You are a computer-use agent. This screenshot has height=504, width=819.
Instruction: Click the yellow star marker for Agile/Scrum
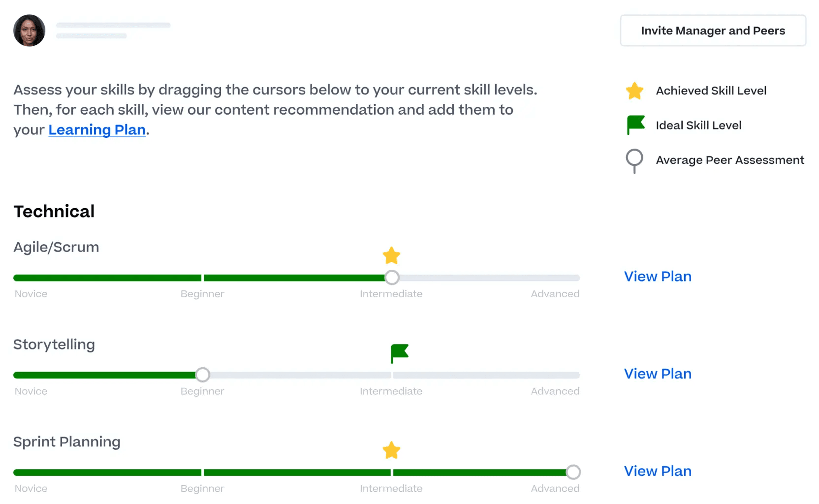pyautogui.click(x=391, y=255)
